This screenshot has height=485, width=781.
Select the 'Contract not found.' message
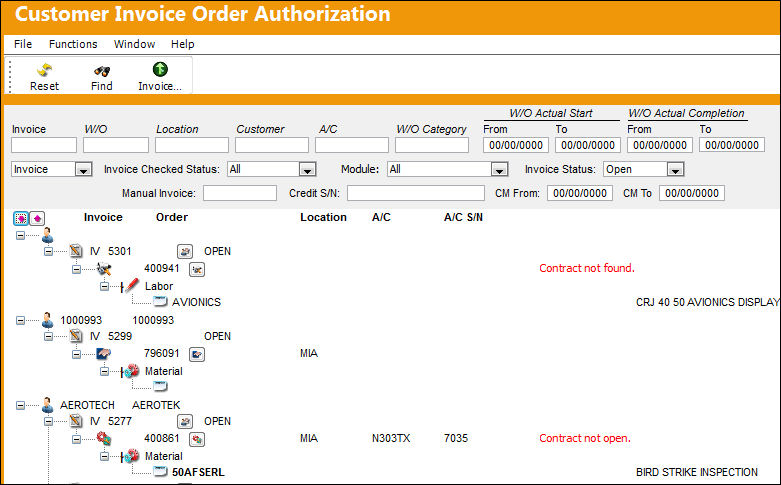click(x=587, y=268)
